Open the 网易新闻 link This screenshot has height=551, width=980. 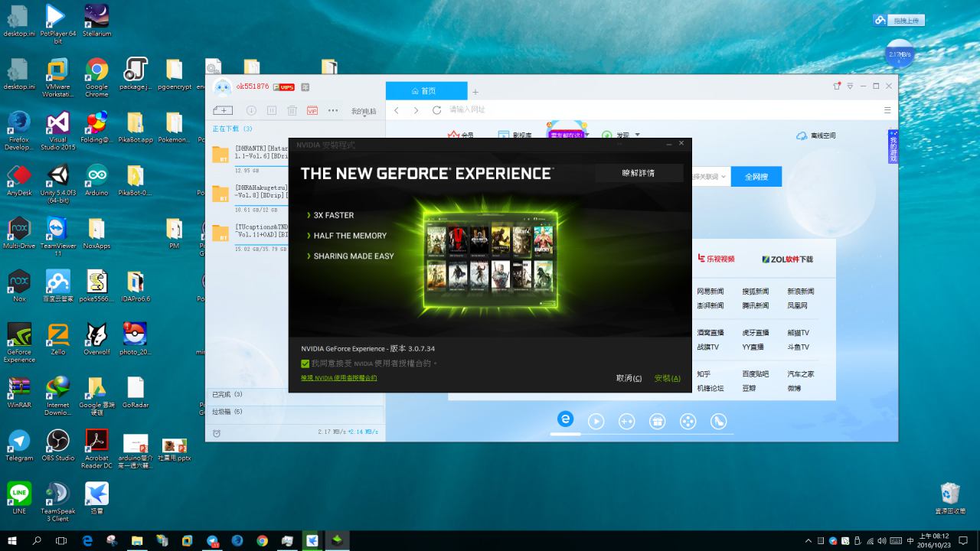point(710,292)
